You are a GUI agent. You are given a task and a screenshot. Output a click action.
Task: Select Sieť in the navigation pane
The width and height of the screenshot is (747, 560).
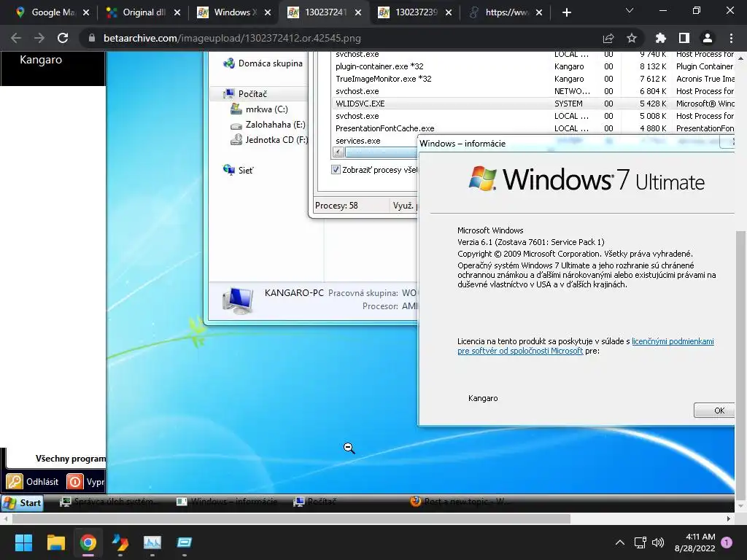click(x=239, y=170)
